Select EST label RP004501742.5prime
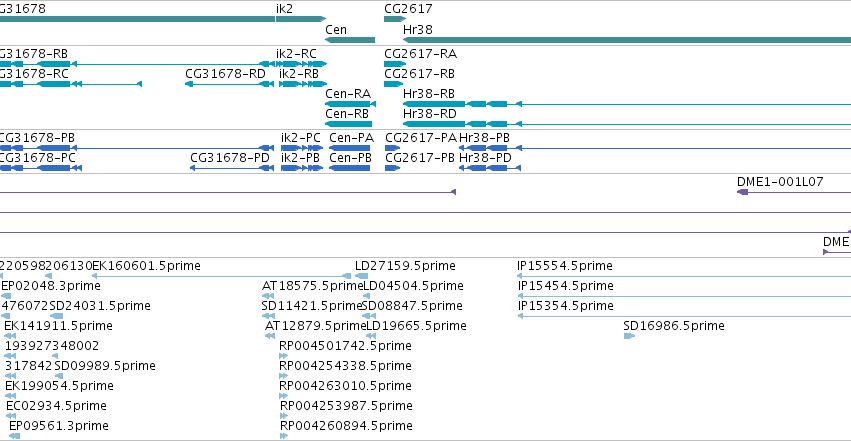 tap(345, 346)
